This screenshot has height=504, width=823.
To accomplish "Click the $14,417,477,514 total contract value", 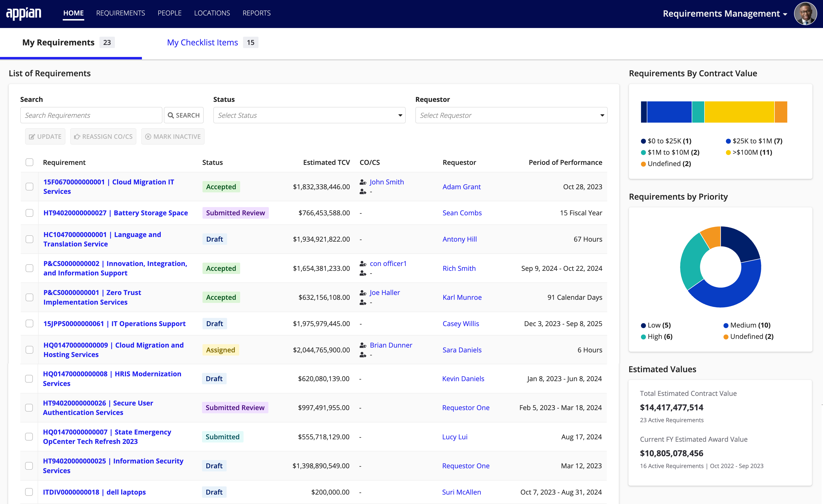I will [672, 407].
